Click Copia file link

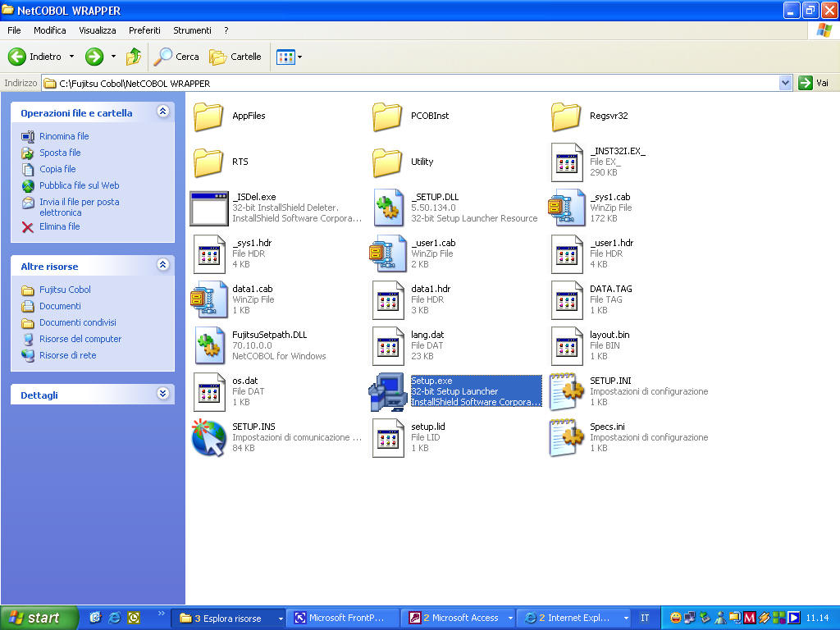click(x=57, y=169)
